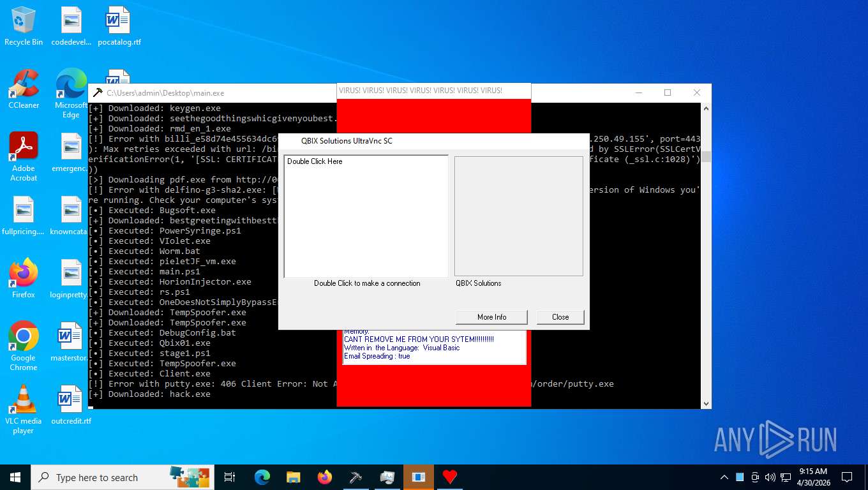Click 'Downloaded: keygen.exe' console line

pos(154,108)
